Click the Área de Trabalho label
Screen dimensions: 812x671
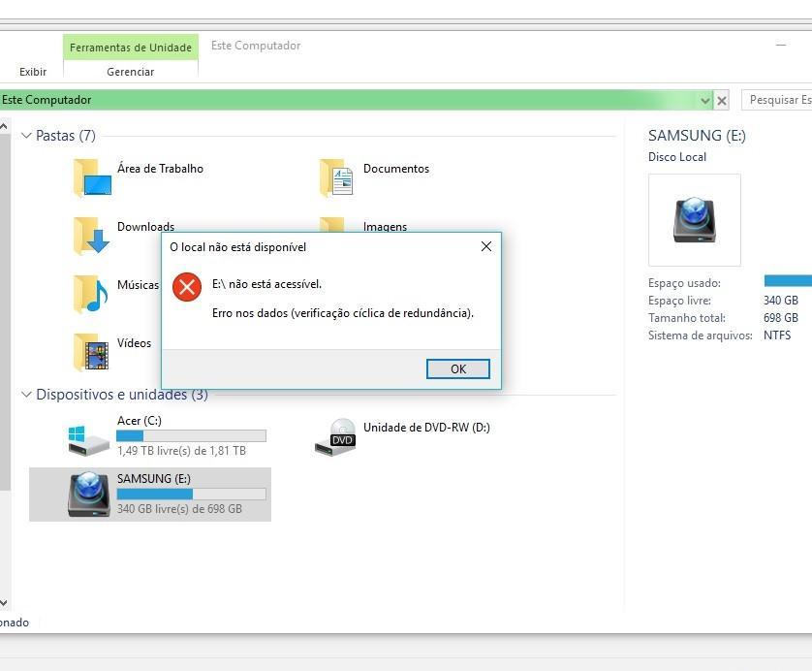point(160,169)
